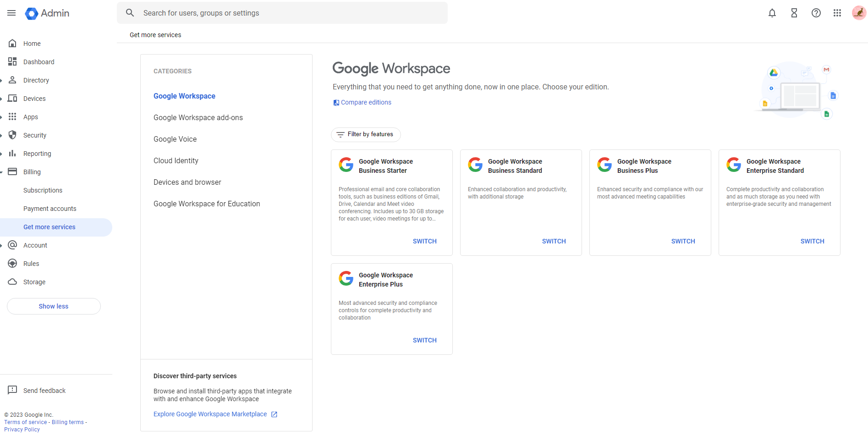Screen dimensions: 868x436
Task: Click the Show less button
Action: click(54, 306)
